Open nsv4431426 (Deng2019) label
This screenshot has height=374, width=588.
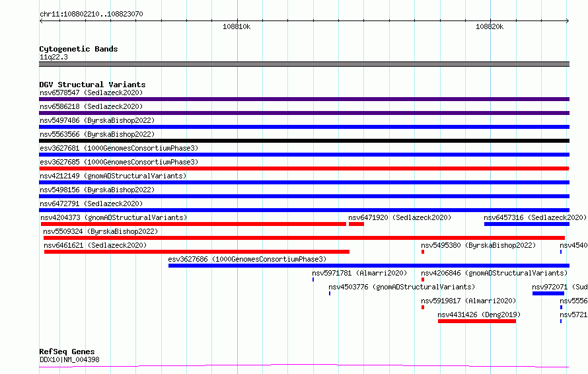pyautogui.click(x=479, y=315)
